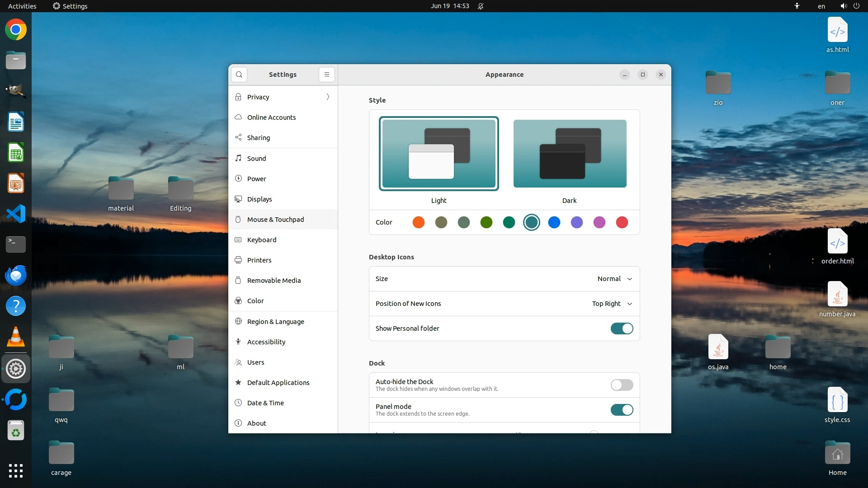Viewport: 868px width, 488px height.
Task: Select the Dark style thumbnail
Action: (x=570, y=154)
